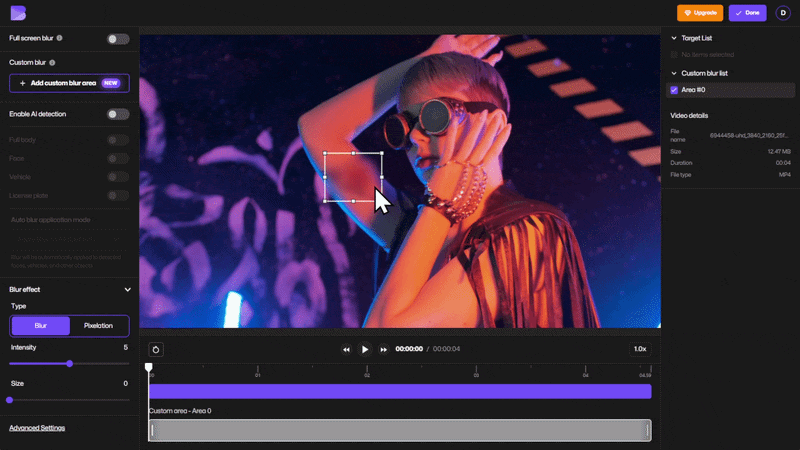The width and height of the screenshot is (800, 450).
Task: Click the custom blur box on video
Action: [x=353, y=177]
